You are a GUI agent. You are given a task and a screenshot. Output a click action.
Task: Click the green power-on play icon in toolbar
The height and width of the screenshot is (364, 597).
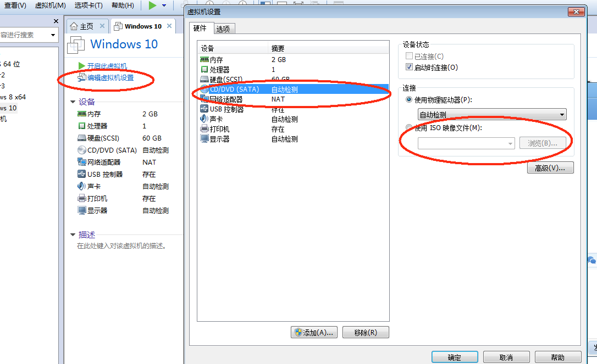(x=152, y=5)
